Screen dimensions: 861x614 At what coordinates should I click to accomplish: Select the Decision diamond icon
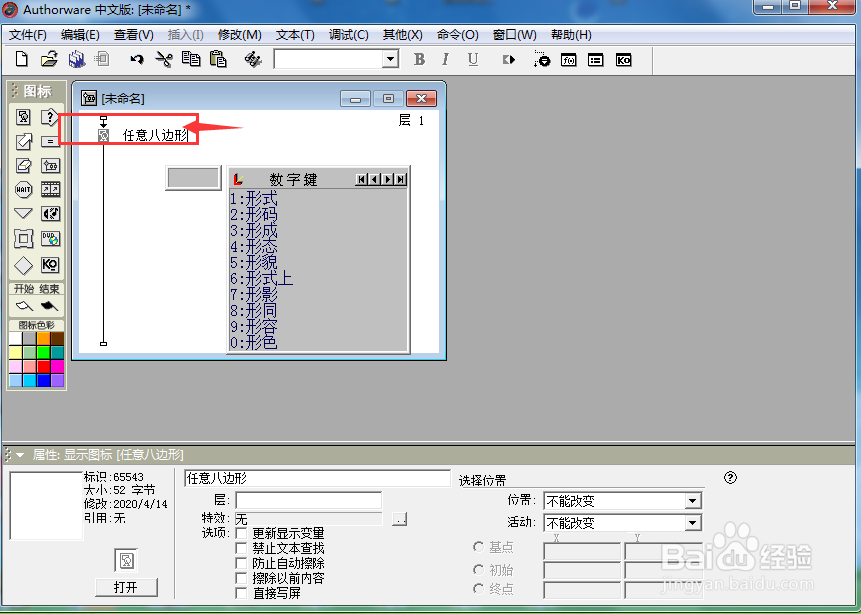click(x=23, y=265)
